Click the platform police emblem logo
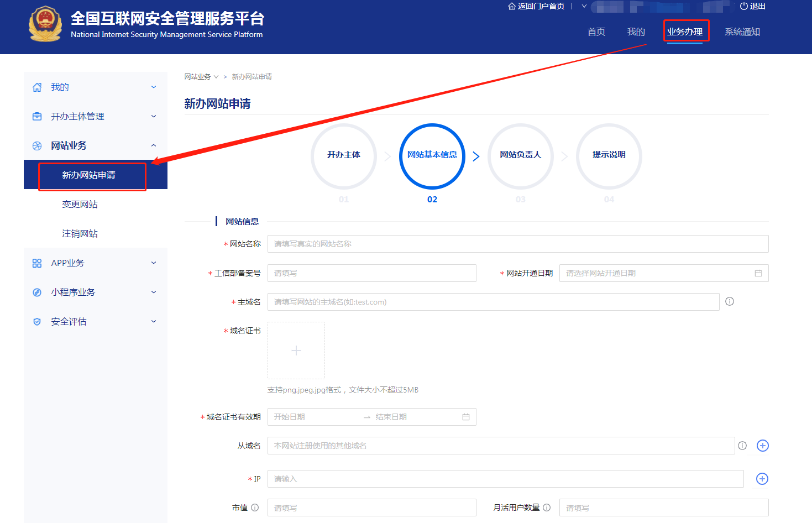Screen dimensions: 812x523 tap(45, 25)
